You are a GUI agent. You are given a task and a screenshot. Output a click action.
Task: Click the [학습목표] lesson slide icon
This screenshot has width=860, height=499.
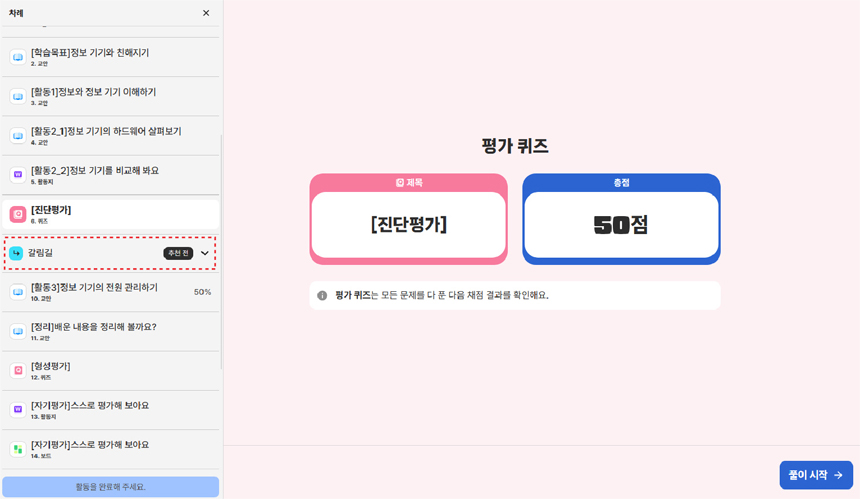coord(18,57)
